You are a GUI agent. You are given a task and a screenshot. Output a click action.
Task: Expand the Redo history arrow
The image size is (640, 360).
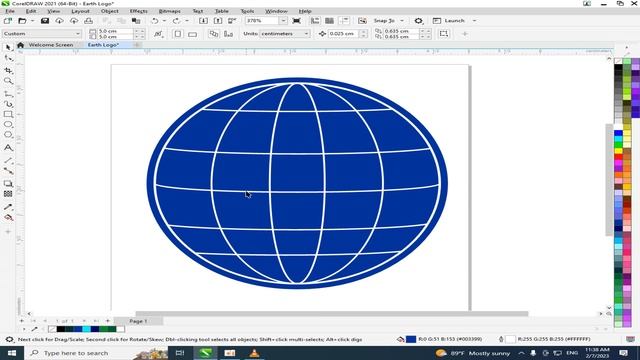click(187, 20)
